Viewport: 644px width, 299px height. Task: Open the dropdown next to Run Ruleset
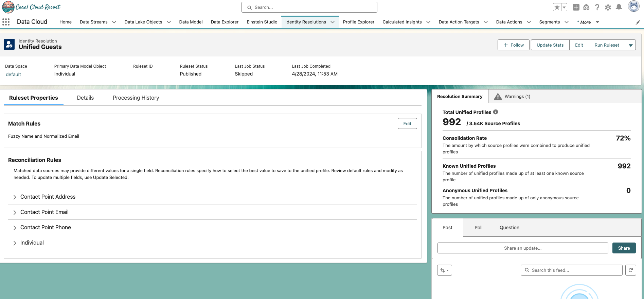[630, 45]
